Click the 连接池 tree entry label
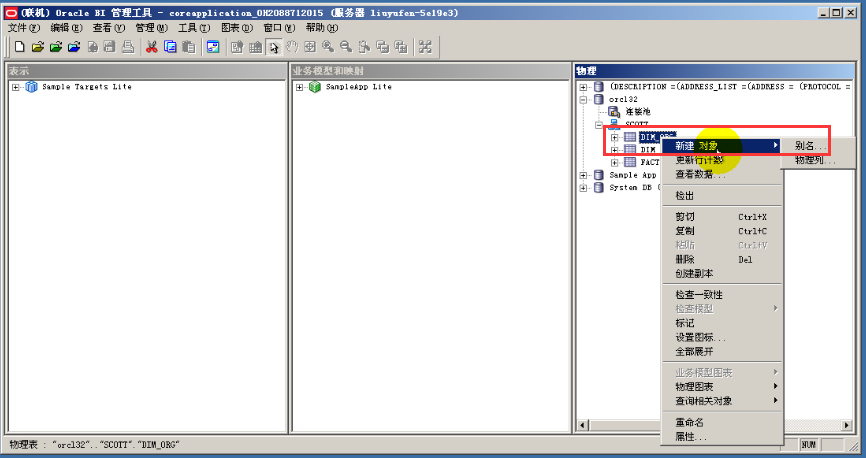The width and height of the screenshot is (866, 458). (x=638, y=112)
